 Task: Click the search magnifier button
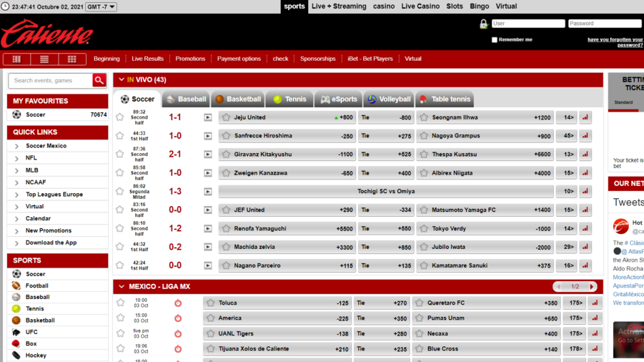click(x=99, y=81)
